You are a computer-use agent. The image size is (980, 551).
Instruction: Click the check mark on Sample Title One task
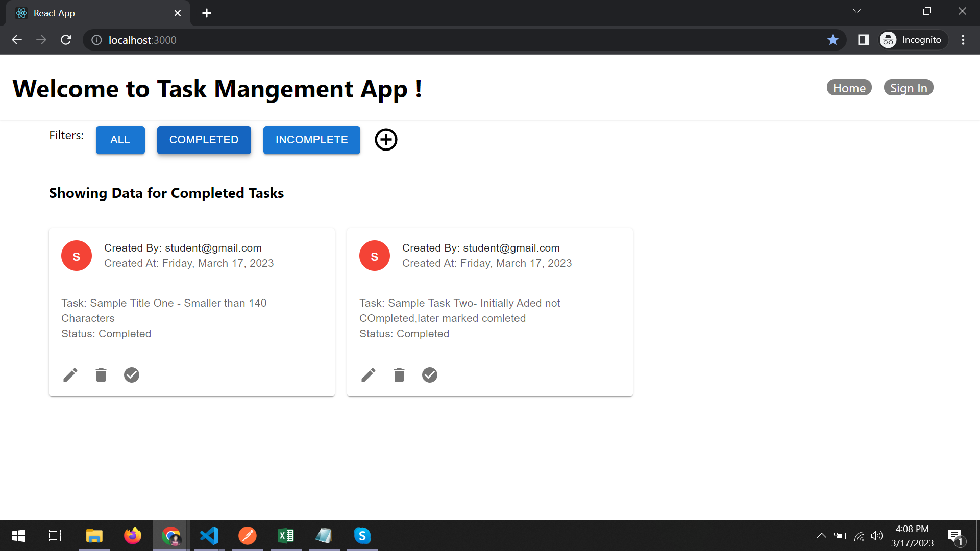132,375
